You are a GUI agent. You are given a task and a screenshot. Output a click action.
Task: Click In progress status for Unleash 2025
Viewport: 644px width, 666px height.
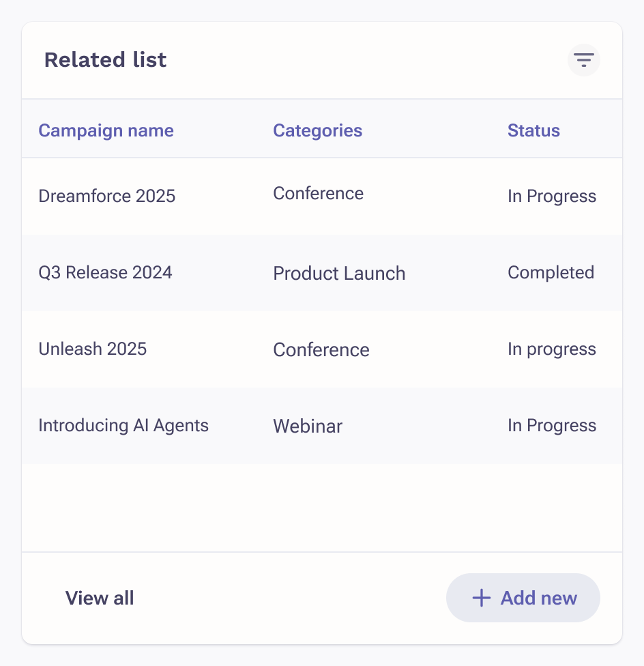552,349
